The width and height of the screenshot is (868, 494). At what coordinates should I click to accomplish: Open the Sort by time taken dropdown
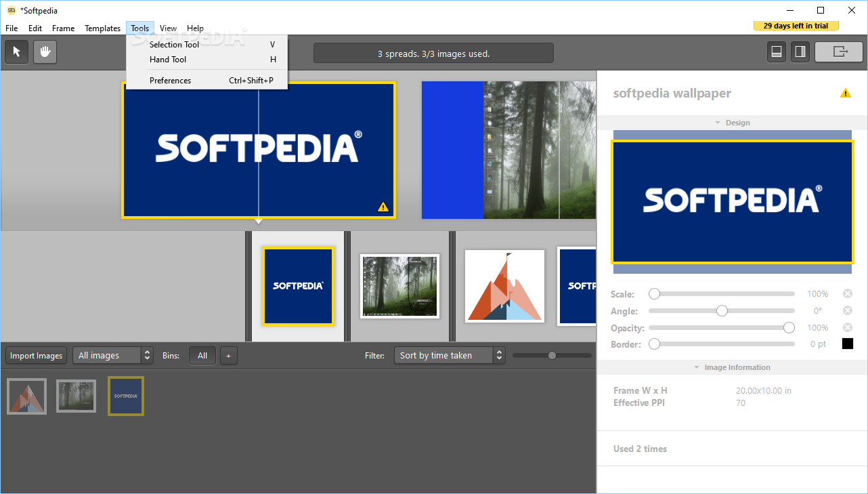pos(450,356)
